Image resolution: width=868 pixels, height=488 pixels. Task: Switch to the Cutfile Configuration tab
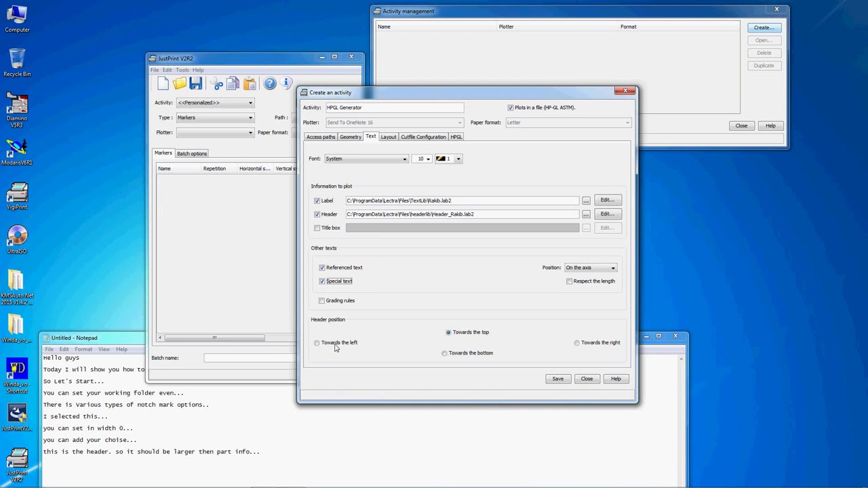[x=423, y=137]
